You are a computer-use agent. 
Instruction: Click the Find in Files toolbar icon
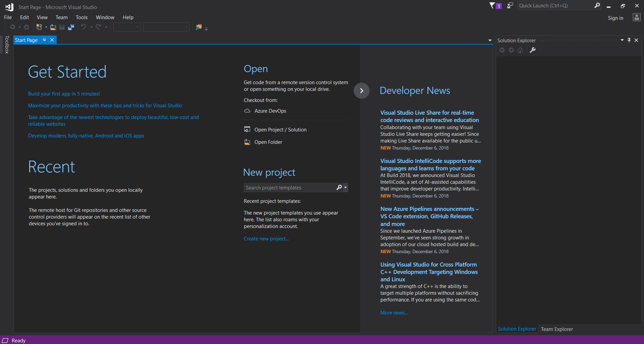(199, 27)
